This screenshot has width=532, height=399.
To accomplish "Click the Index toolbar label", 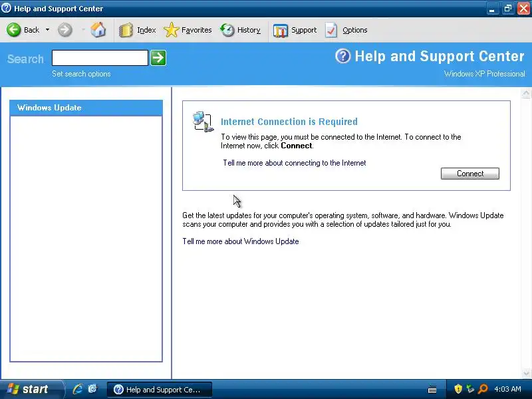I will (146, 30).
